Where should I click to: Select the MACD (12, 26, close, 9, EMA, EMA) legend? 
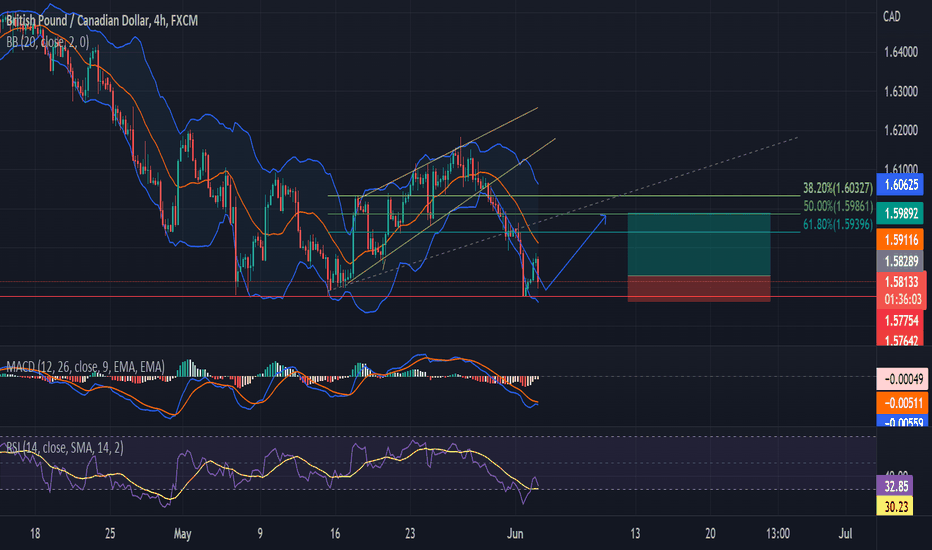[86, 367]
